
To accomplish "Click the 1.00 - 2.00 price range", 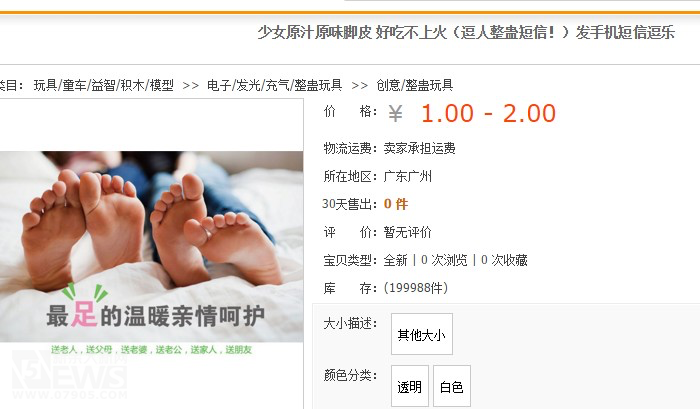I will point(488,113).
